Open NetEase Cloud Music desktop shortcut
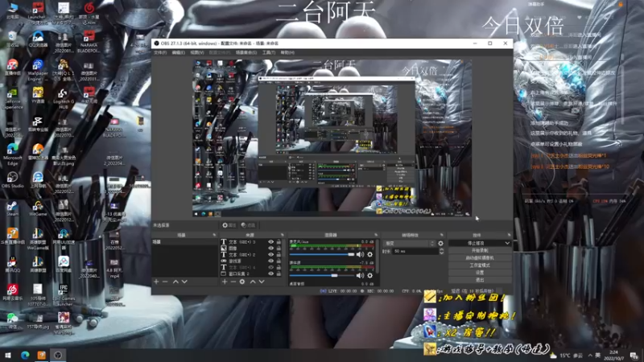Screen dimensions: 644x362 click(12, 293)
